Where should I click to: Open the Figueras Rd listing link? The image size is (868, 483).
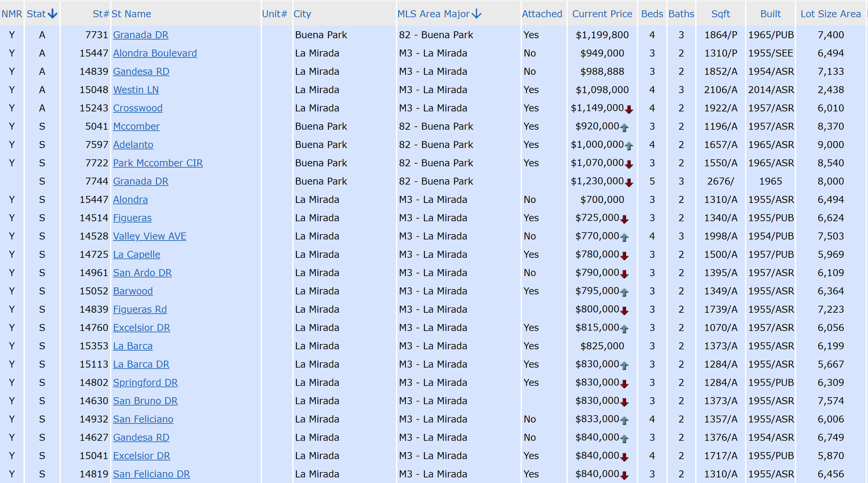click(140, 309)
